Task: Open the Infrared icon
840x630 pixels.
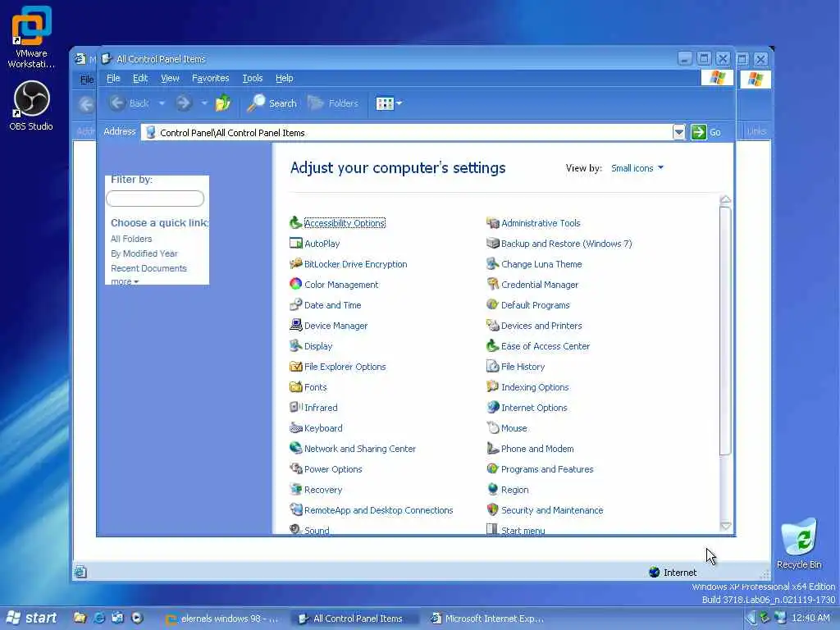Action: point(295,407)
